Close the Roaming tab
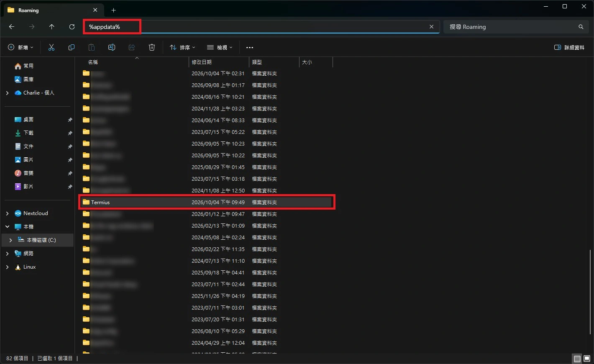Screen dimensions: 594x364 click(x=95, y=10)
